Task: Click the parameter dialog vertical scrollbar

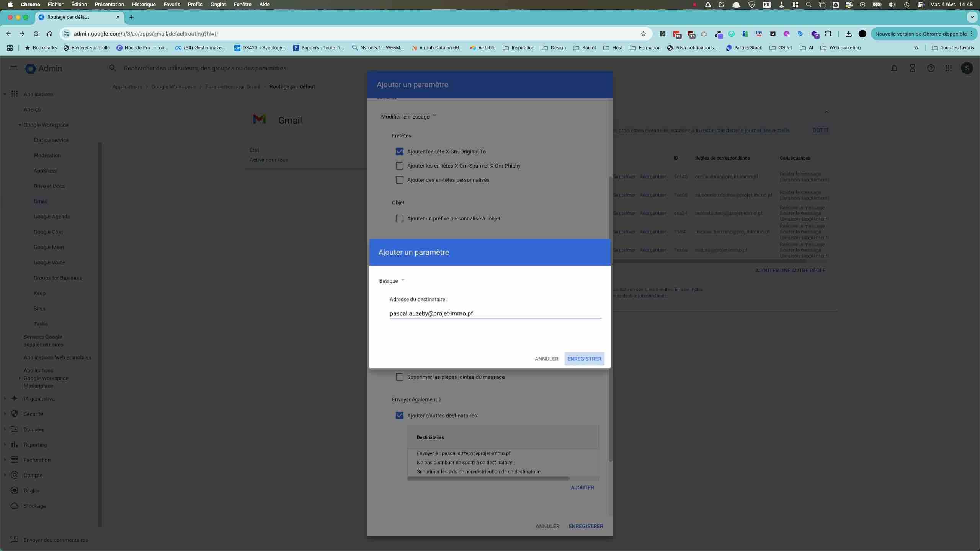Action: [610, 320]
